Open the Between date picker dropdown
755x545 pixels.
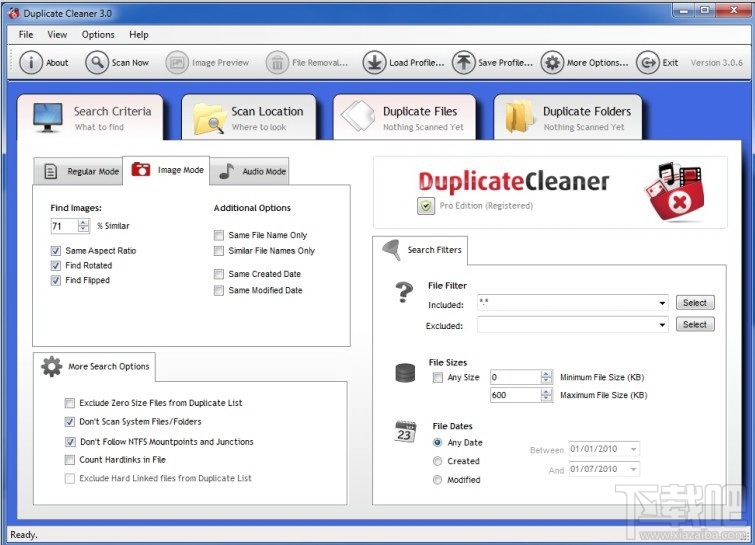pos(633,449)
